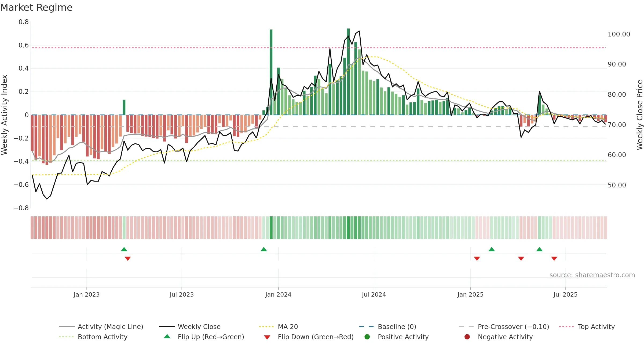
Task: Toggle the Pre-Crossover (−0.10) legend entry
Action: click(x=504, y=327)
